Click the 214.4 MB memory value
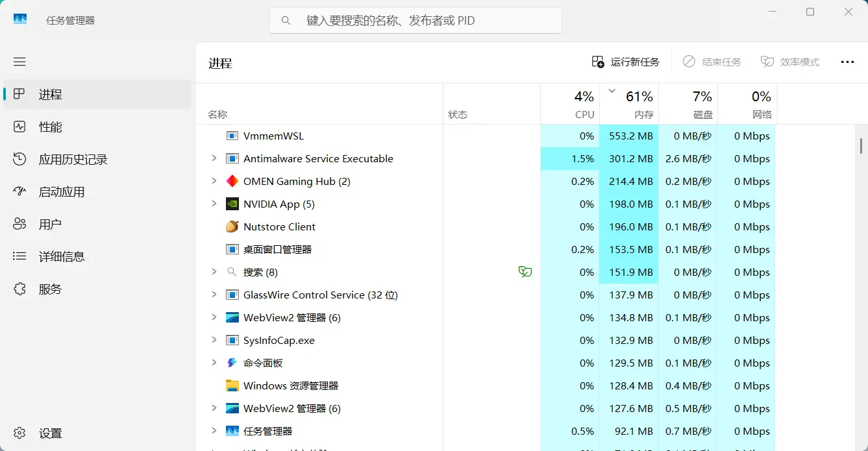868x451 pixels. 631,181
